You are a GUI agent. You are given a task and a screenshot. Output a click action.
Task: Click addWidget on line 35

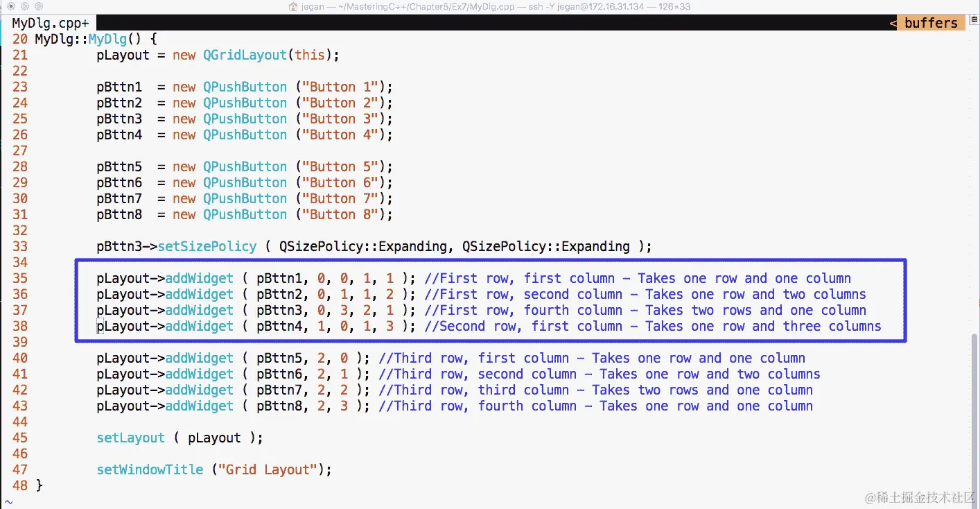click(x=199, y=278)
